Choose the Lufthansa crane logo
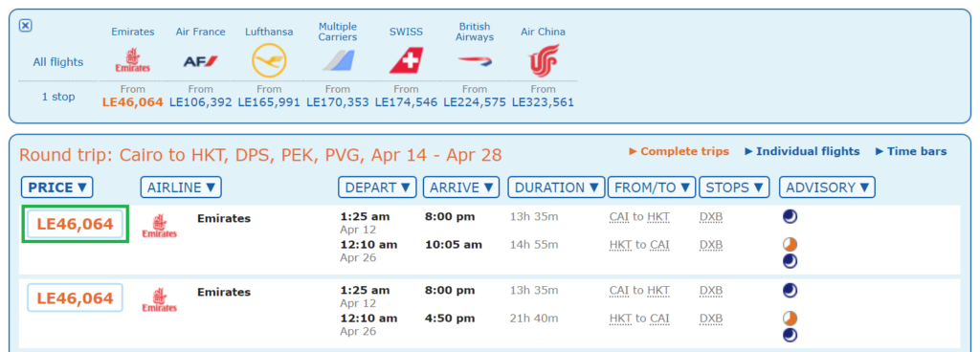Viewport: 980px width, 352px height. 269,61
